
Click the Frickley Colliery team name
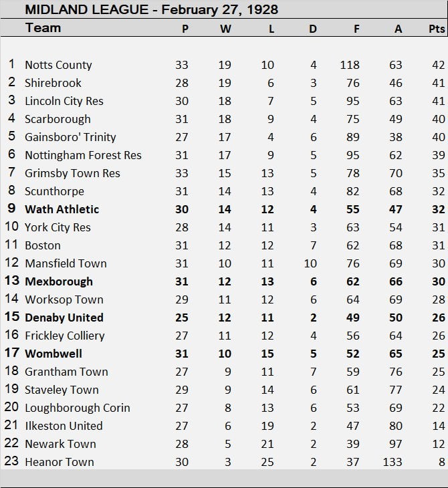[x=65, y=336]
